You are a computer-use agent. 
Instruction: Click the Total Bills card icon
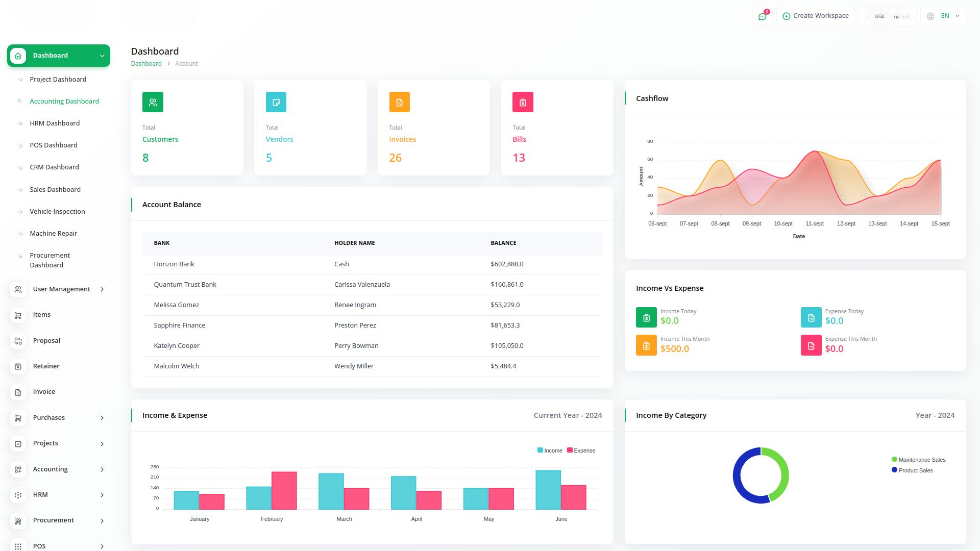pyautogui.click(x=523, y=102)
